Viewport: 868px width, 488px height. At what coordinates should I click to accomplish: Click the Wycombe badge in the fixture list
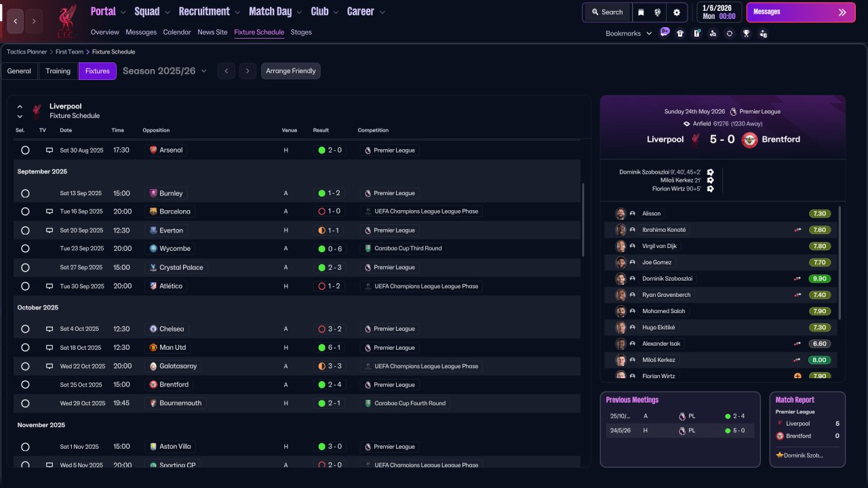153,249
